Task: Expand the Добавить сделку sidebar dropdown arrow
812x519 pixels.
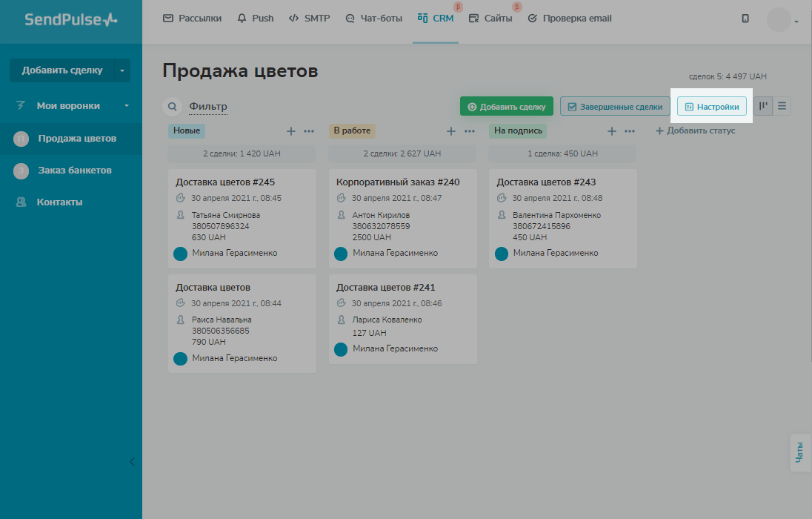Action: [122, 70]
